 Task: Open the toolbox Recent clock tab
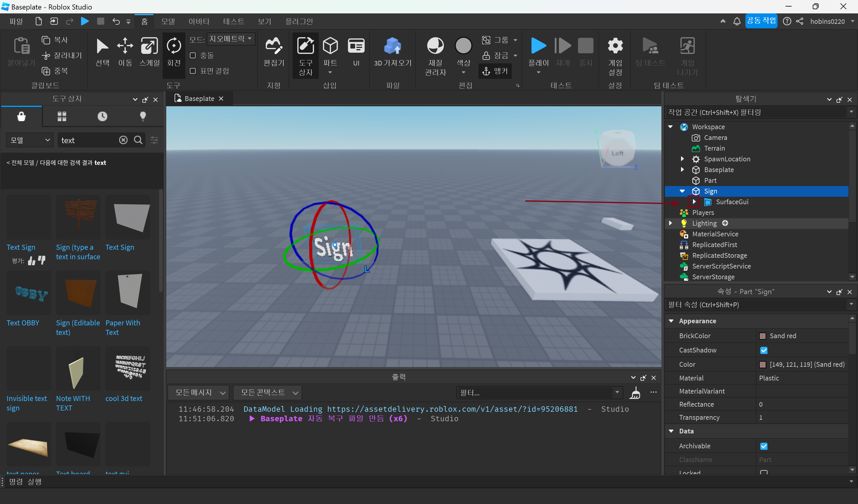(x=102, y=116)
